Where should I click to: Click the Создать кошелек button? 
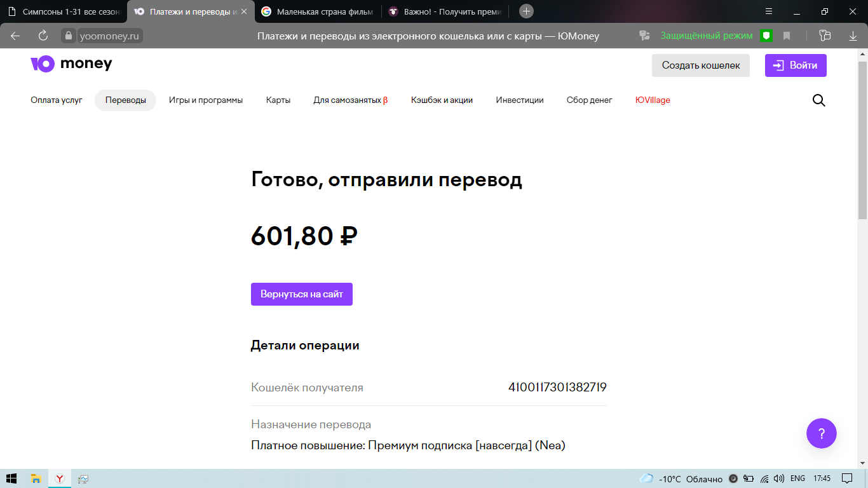click(x=700, y=65)
